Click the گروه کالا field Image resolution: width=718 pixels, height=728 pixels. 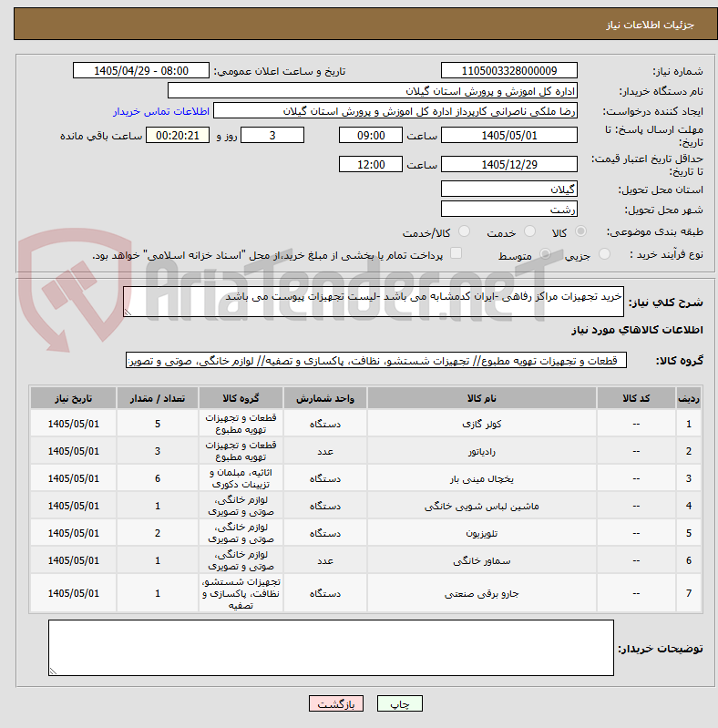[376, 360]
